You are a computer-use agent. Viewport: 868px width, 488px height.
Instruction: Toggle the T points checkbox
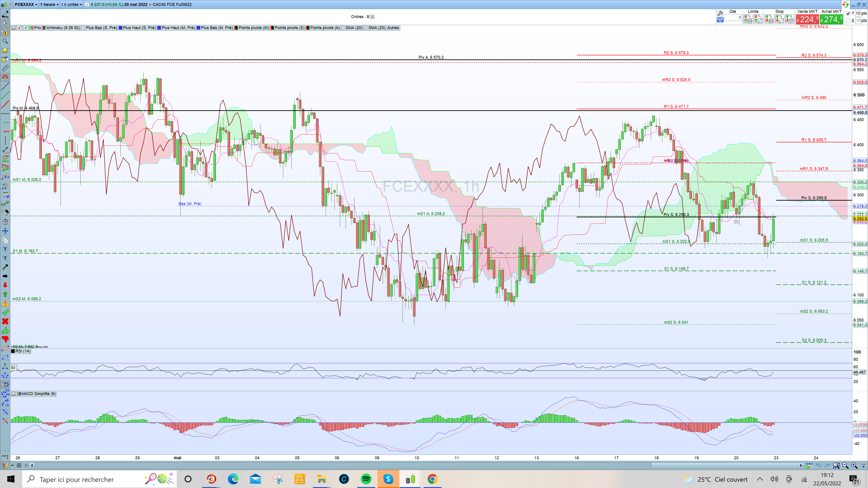click(848, 14)
